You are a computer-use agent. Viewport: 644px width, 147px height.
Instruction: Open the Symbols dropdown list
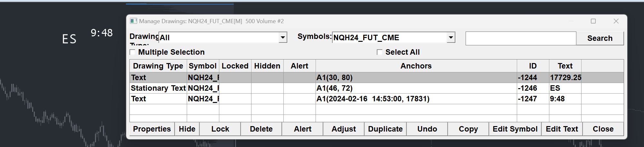pyautogui.click(x=451, y=38)
